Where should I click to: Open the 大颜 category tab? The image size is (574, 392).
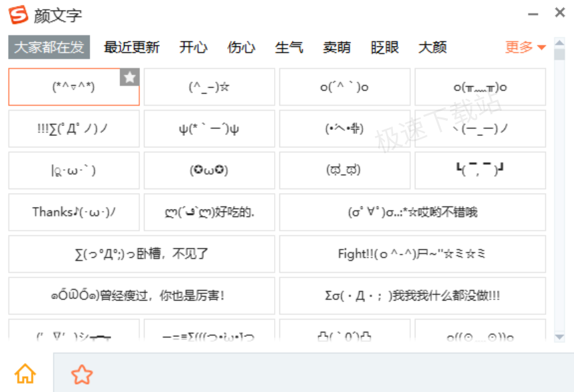[x=433, y=47]
